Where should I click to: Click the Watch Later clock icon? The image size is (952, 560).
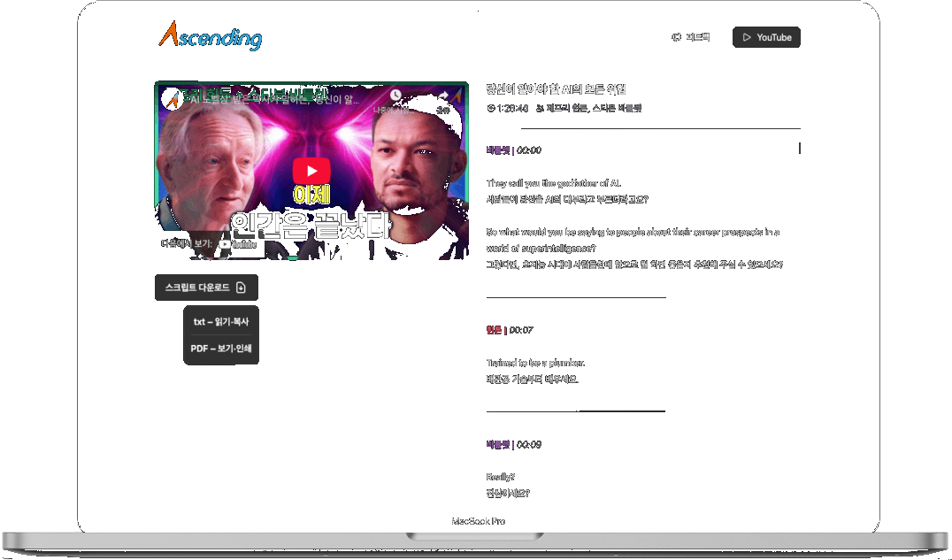click(x=395, y=96)
